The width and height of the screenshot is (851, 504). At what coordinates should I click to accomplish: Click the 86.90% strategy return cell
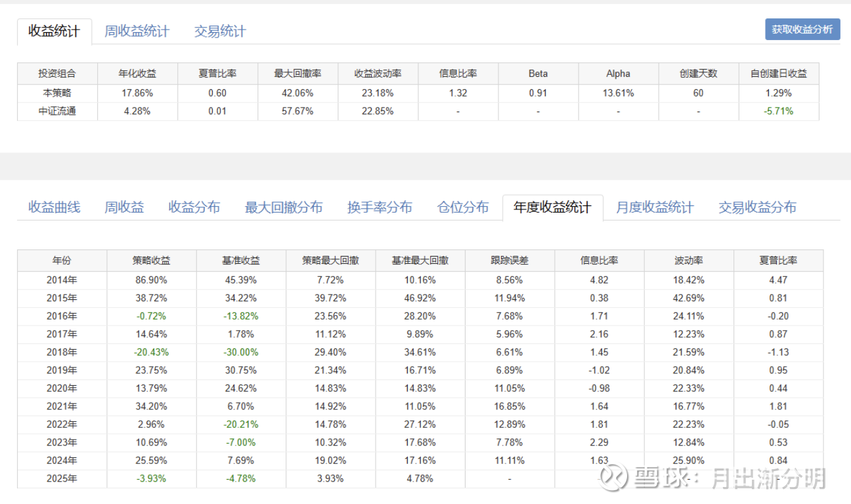151,280
